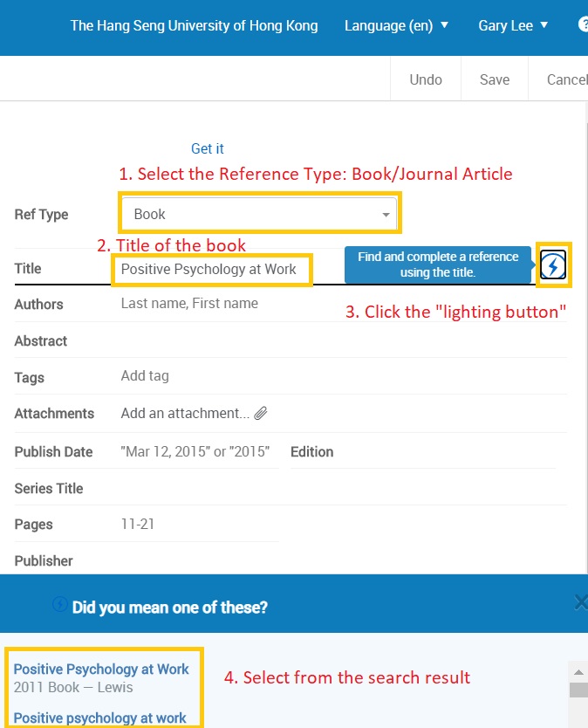Click the Publish Date field
Screen dimensions: 588x728
coord(200,452)
